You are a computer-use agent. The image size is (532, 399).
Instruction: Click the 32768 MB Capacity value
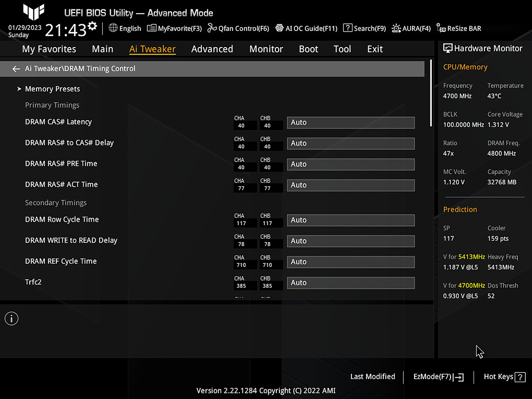[502, 182]
